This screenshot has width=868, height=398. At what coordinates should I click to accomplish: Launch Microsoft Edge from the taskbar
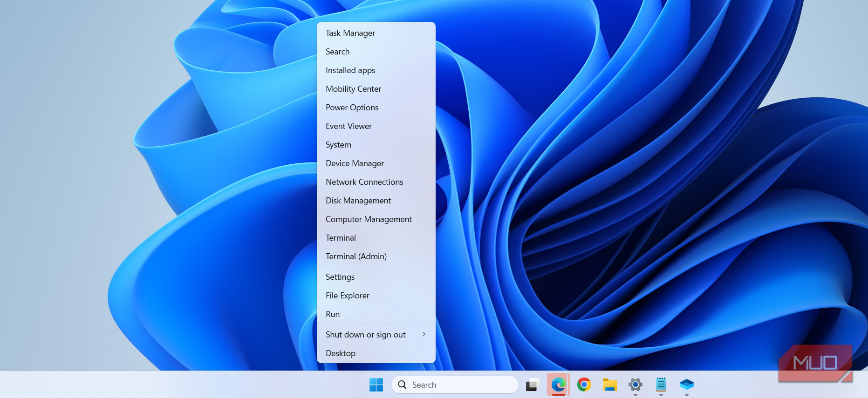click(558, 385)
